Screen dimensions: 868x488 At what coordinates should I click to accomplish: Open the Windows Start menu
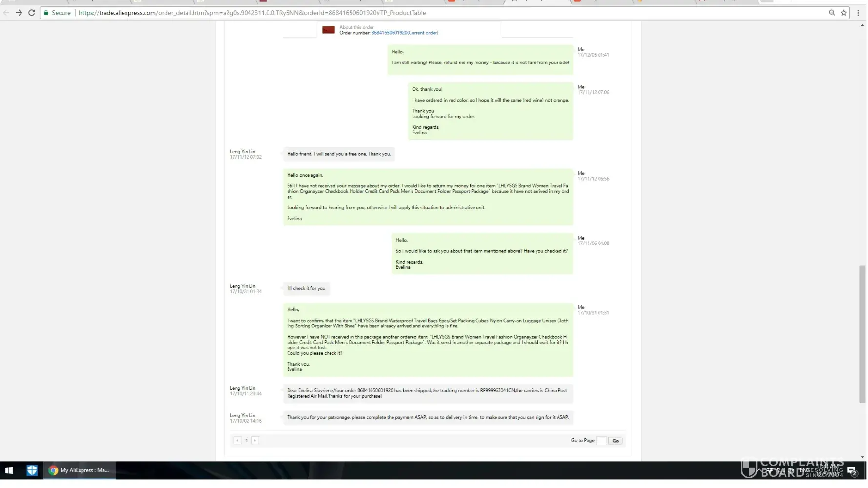[9, 470]
